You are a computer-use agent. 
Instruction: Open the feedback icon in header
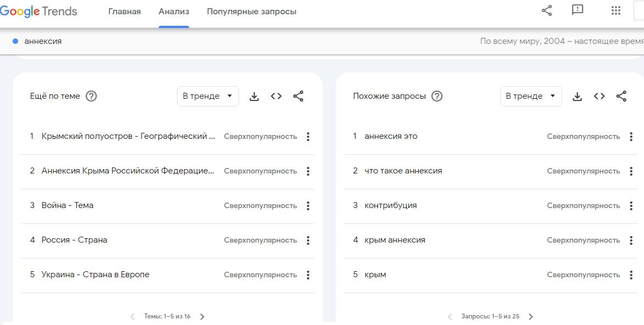(x=578, y=10)
